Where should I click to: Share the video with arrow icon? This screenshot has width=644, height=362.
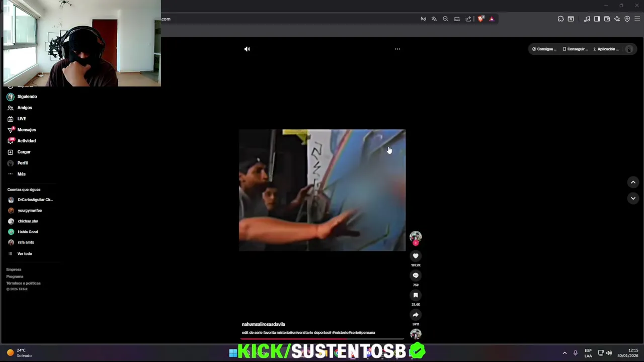point(416,315)
